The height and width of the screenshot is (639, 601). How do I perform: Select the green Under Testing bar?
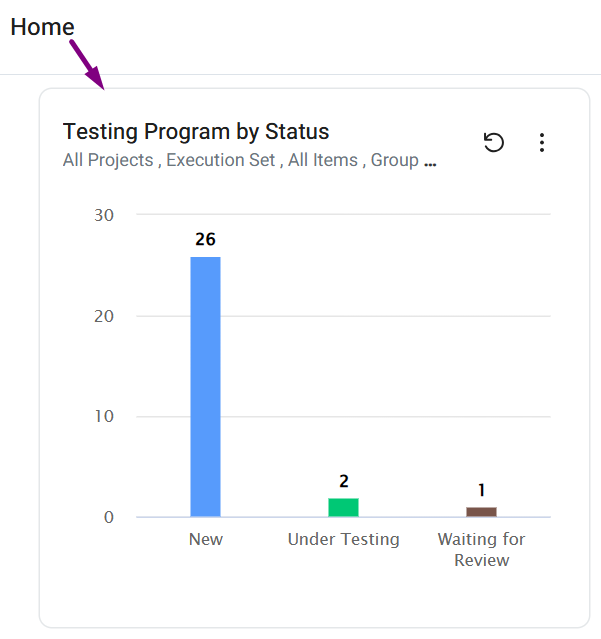344,507
